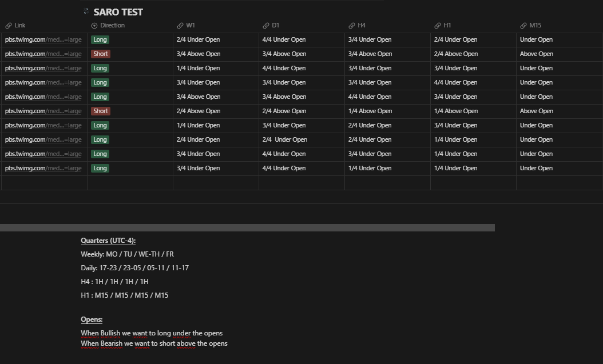603x364 pixels.
Task: Select the Long tag in the row with H1 4/4 Under Open
Action: coord(100,82)
